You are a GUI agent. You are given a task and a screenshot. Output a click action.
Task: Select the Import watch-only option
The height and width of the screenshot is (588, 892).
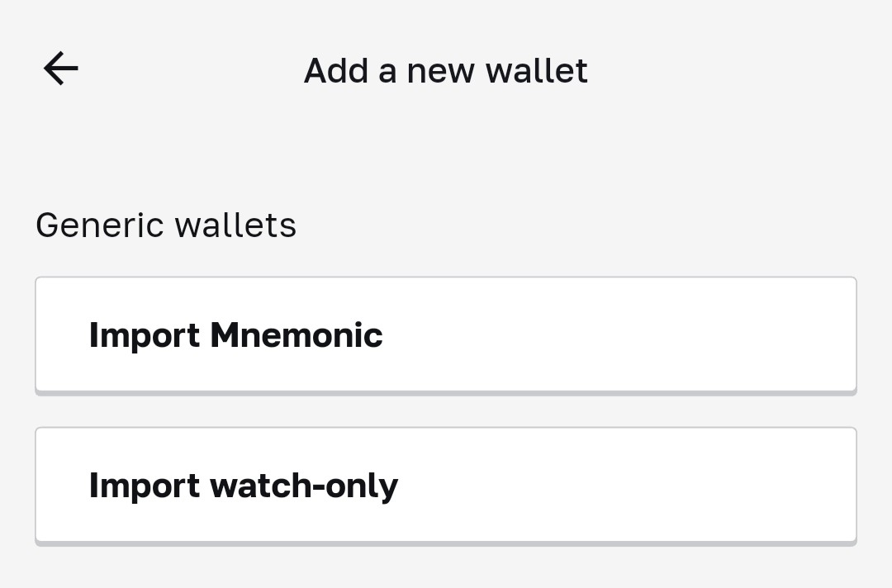tap(445, 485)
